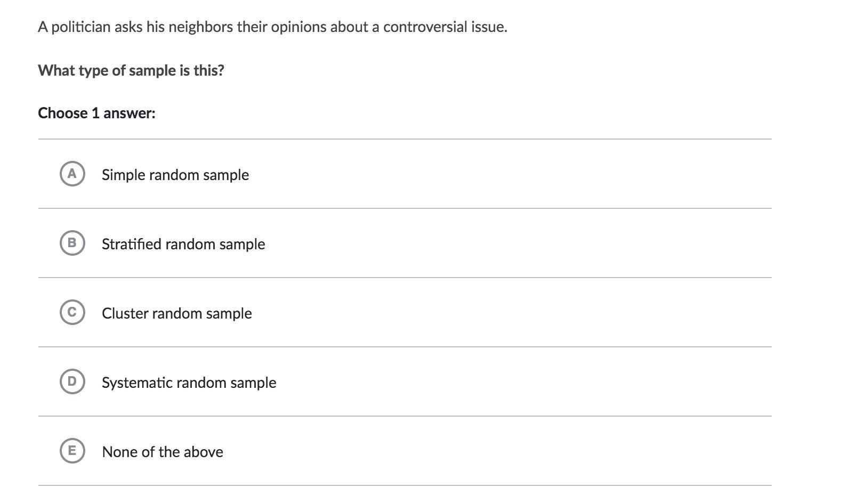Select the E radio circle
841x504 pixels.
[x=72, y=451]
